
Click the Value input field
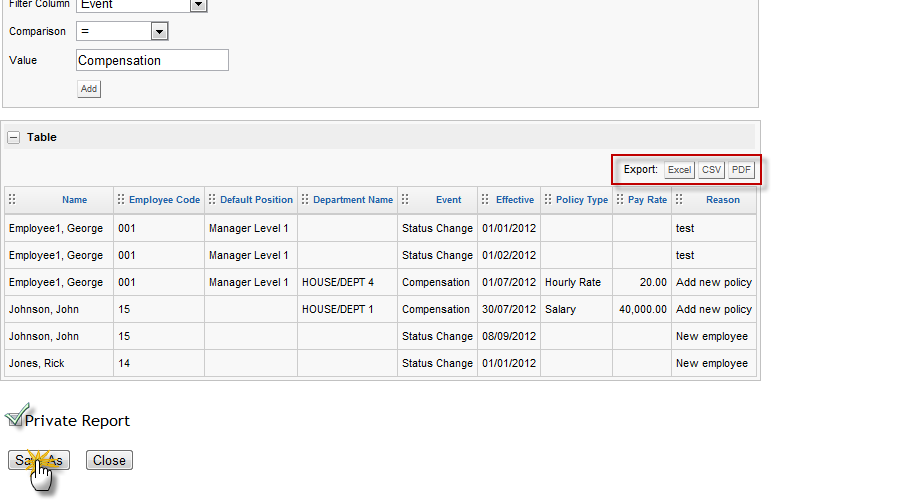click(x=152, y=60)
